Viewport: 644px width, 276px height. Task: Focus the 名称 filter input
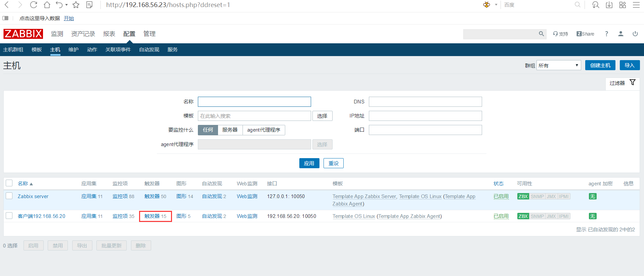254,102
